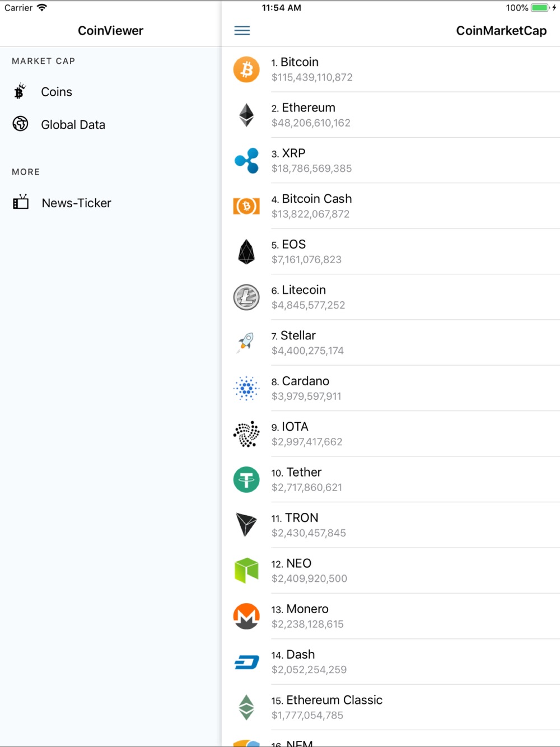The width and height of the screenshot is (560, 747).
Task: Click the orange Bitcoin logo icon
Action: (x=246, y=69)
